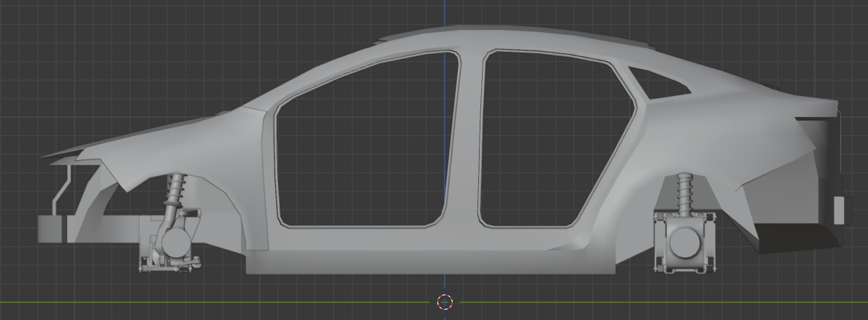Click the rear wheel hub assembly
868x320 pixels.
[x=685, y=243]
